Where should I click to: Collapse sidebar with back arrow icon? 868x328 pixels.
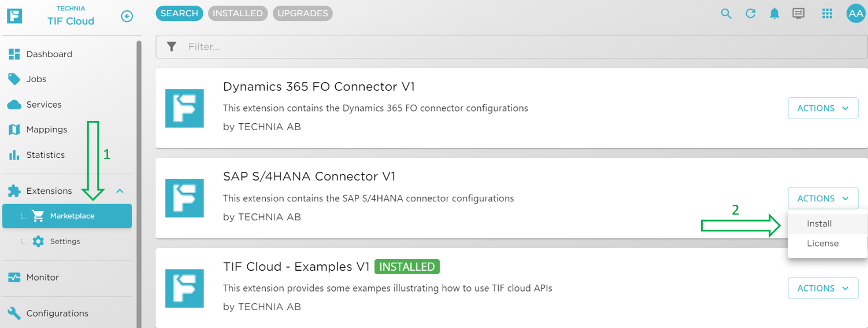click(x=127, y=16)
